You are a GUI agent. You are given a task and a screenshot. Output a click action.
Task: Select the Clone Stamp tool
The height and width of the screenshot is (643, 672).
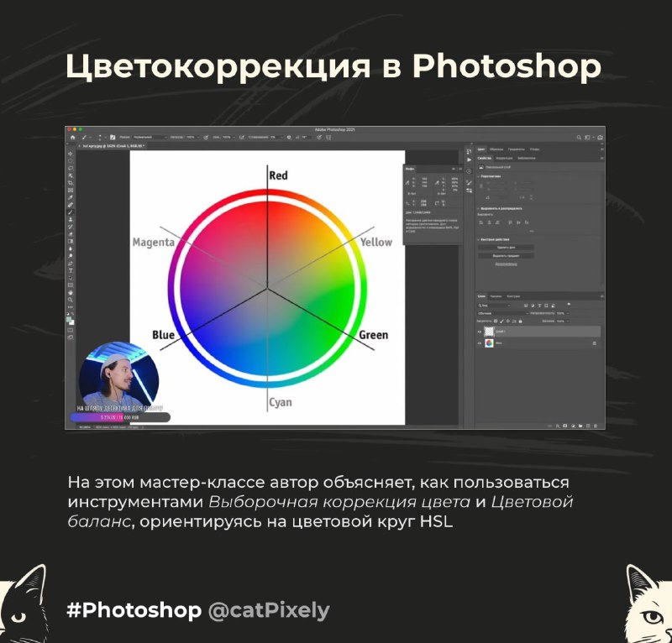click(71, 219)
